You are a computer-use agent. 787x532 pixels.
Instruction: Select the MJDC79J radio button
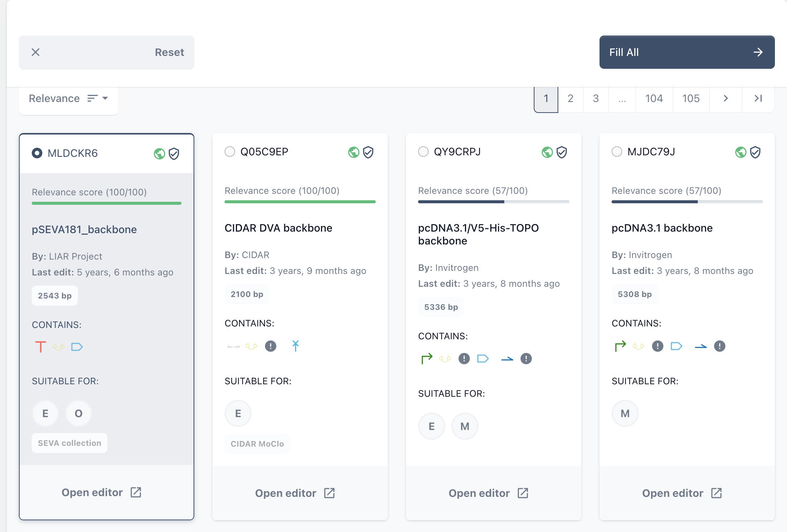tap(617, 152)
